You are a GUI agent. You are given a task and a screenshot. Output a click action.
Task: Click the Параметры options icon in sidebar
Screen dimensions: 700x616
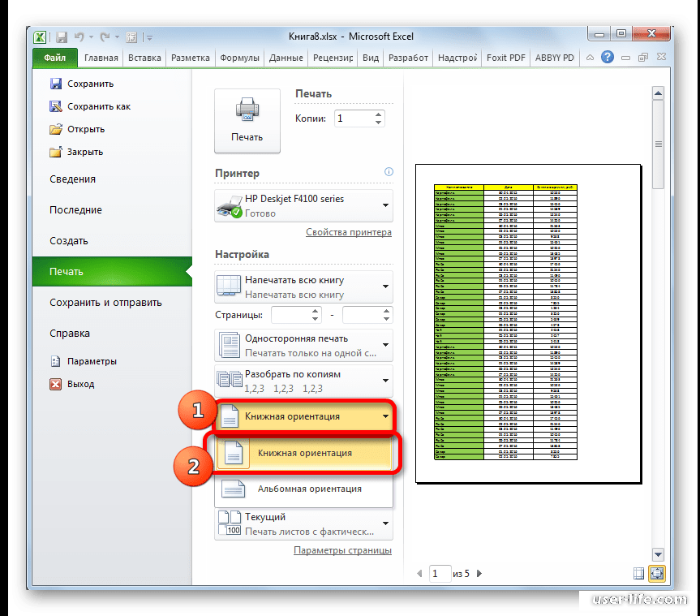click(x=55, y=361)
